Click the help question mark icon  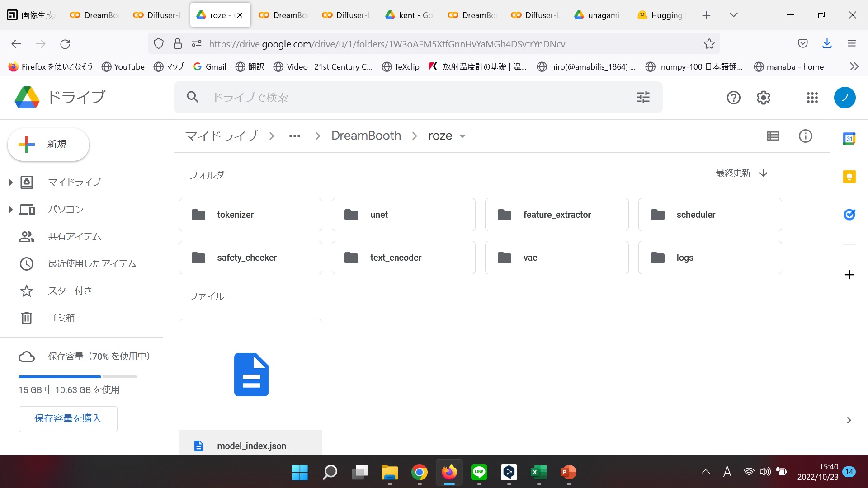click(x=733, y=97)
